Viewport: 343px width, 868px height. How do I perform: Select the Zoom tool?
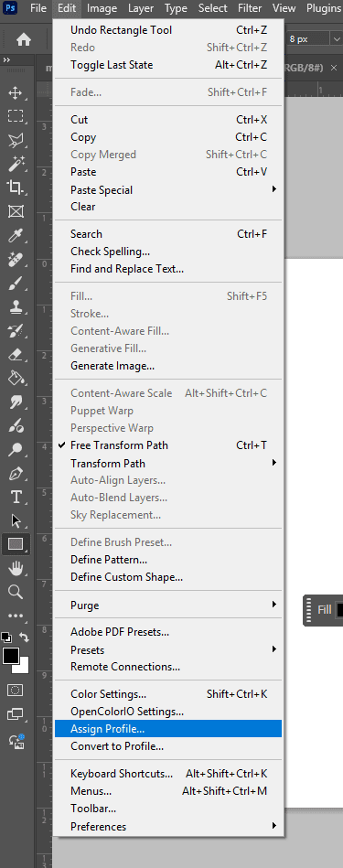16,592
